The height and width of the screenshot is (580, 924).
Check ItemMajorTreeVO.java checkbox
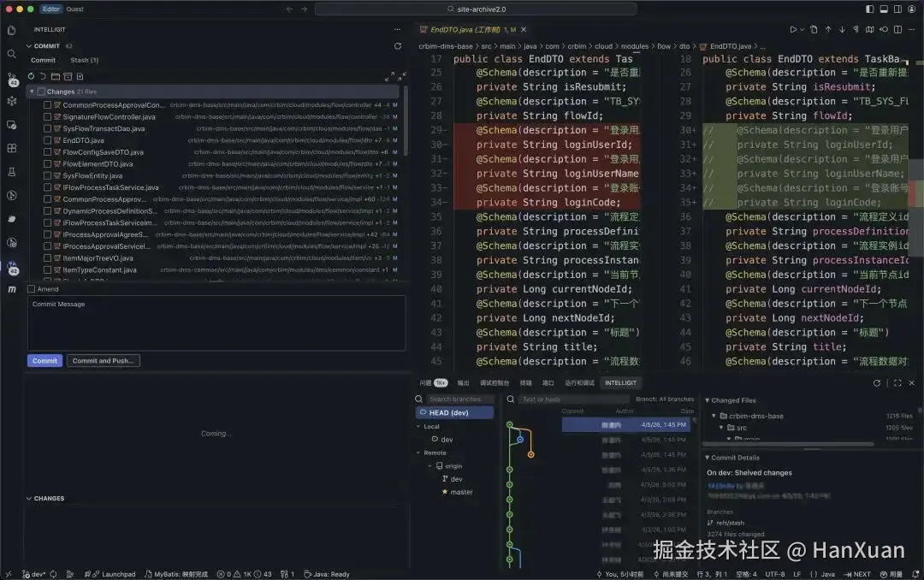pos(48,258)
